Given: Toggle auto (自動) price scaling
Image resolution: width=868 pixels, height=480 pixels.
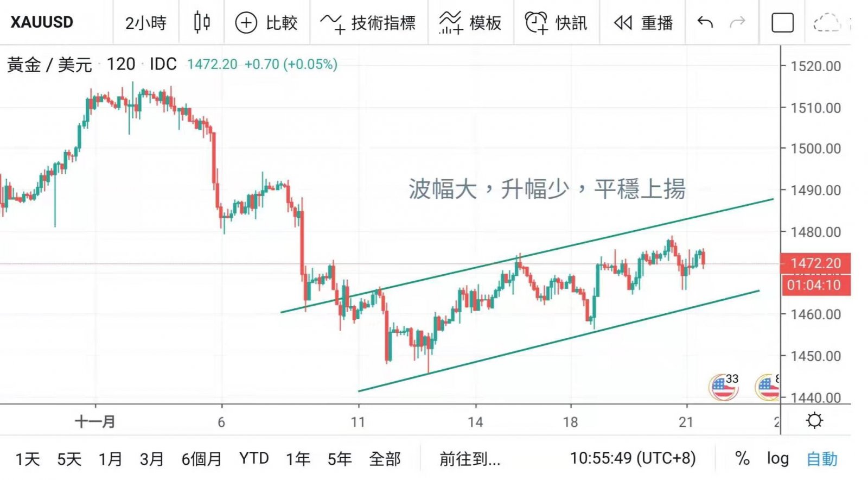Looking at the screenshot, I should point(822,459).
